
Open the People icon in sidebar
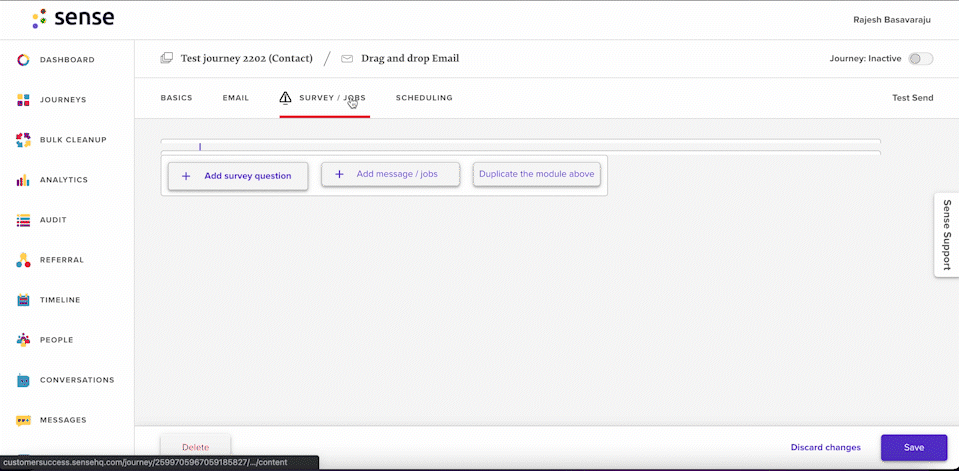click(x=23, y=340)
